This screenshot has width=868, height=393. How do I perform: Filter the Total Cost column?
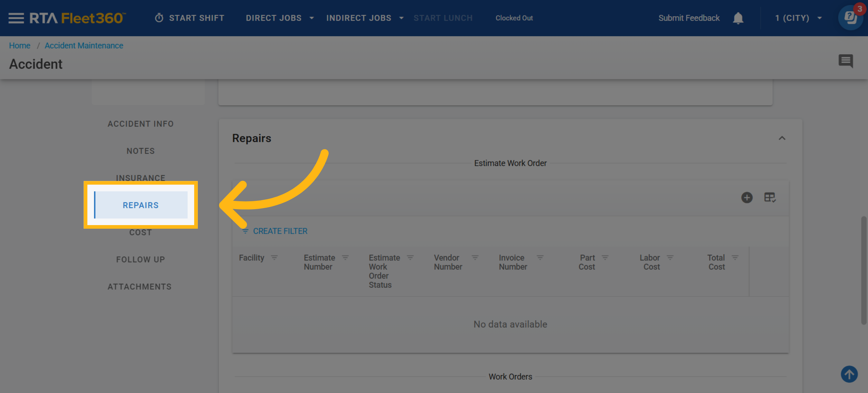735,258
